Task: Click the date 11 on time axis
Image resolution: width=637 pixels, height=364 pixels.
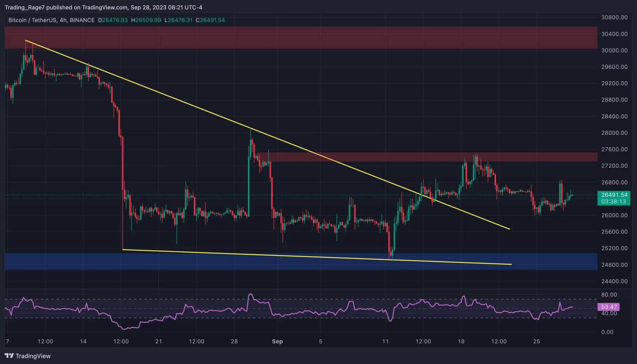Action: pos(385,342)
